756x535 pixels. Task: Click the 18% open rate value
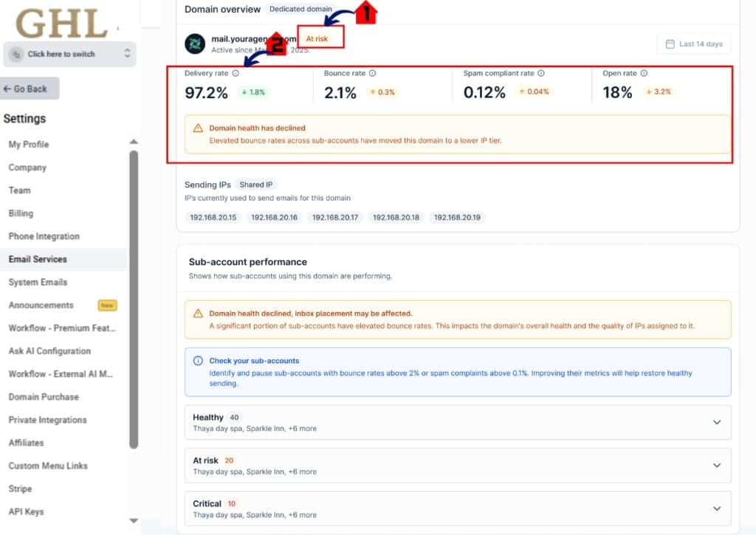[x=617, y=92]
